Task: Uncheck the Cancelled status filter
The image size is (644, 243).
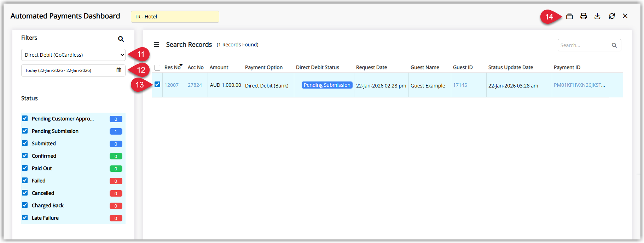Action: [x=25, y=193]
